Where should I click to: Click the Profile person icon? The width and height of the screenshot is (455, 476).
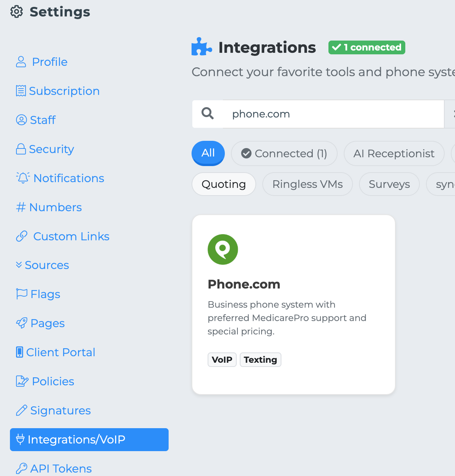[21, 62]
